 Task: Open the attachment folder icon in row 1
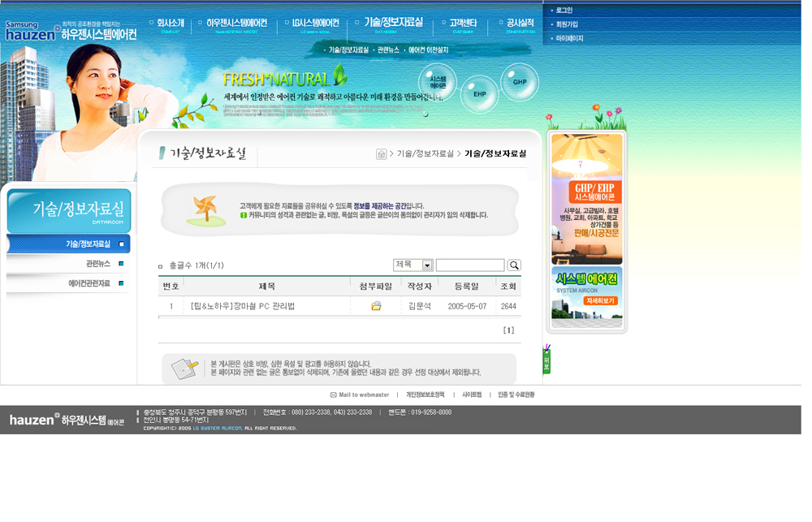coord(376,306)
